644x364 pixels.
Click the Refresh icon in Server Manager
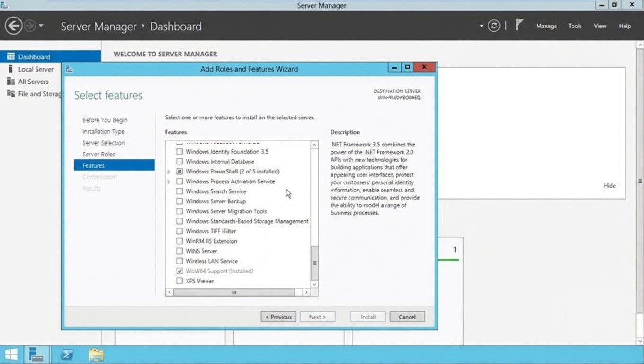494,26
